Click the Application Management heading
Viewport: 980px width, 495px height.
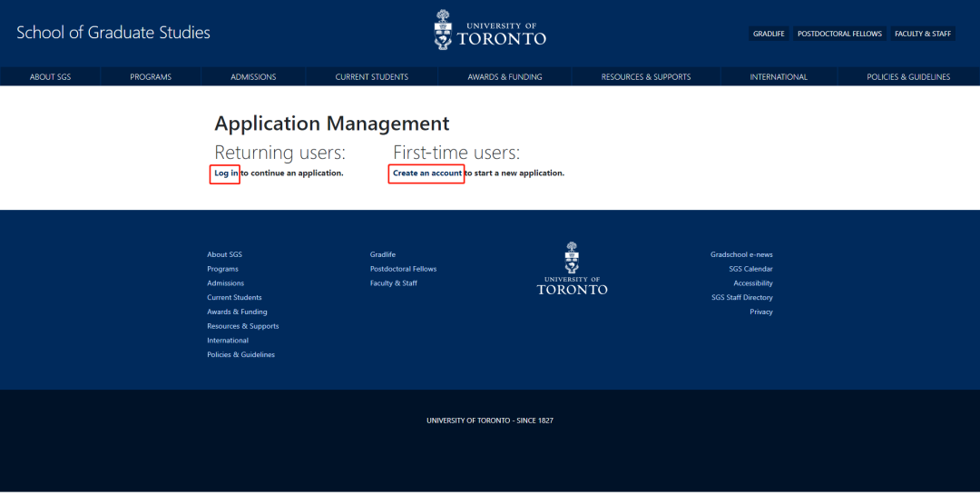point(332,124)
